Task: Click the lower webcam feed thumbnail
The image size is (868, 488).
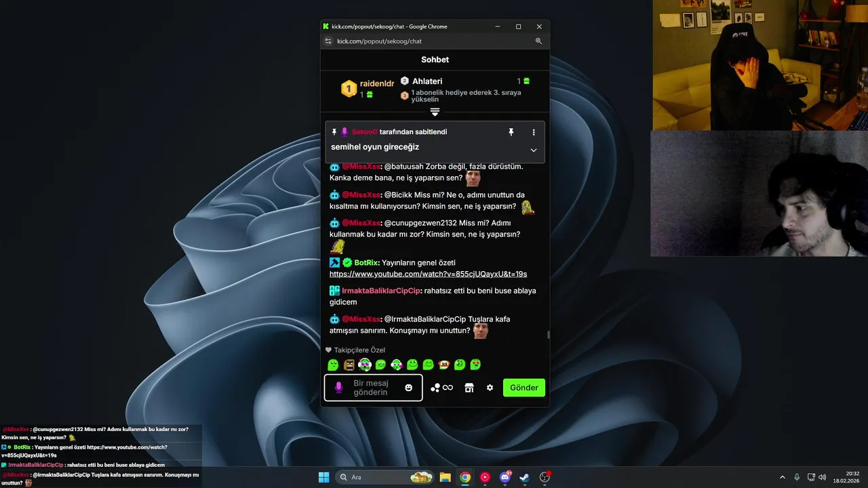Action: [759, 194]
